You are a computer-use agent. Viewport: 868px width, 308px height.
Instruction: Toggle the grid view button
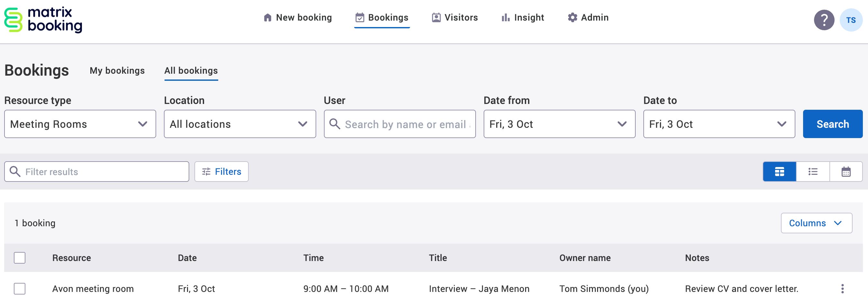click(780, 171)
